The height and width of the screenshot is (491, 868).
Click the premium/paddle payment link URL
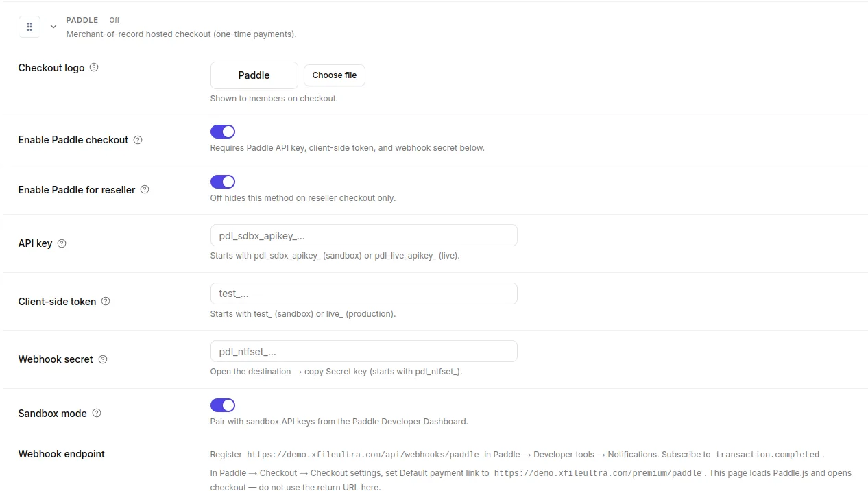[x=598, y=473]
